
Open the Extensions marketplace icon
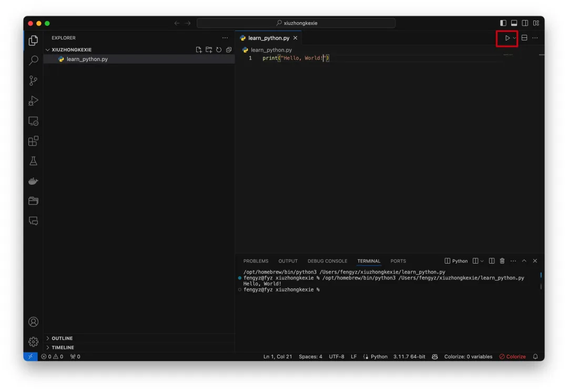[33, 141]
